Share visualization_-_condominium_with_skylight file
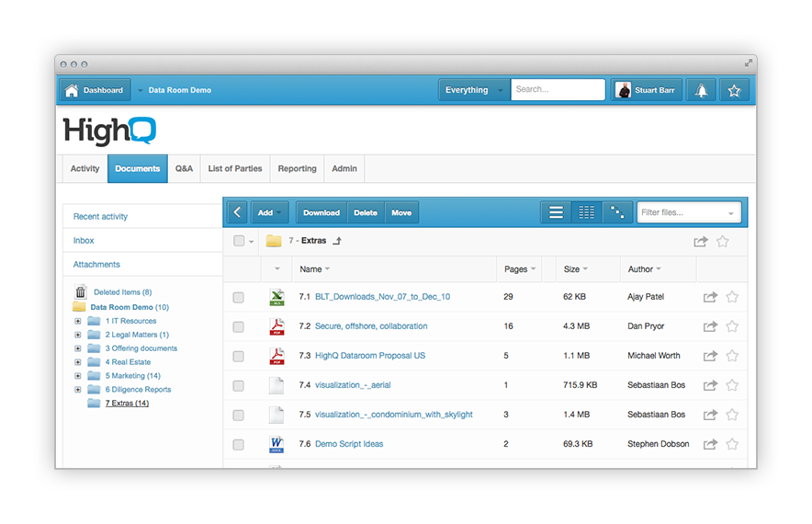Viewport: 812px width, 524px height. pyautogui.click(x=710, y=415)
